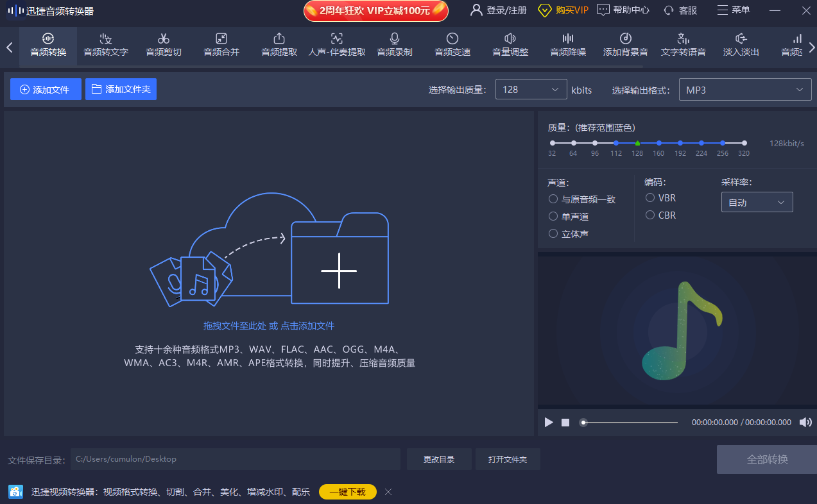The image size is (817, 504).
Task: Click the file save directory path field
Action: pos(235,459)
